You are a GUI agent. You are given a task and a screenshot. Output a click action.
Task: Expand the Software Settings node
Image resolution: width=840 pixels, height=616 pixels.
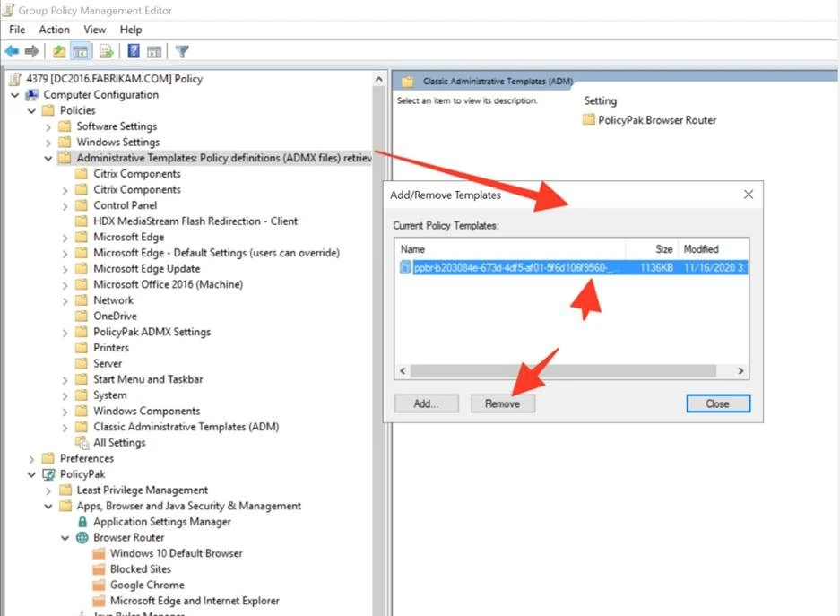48,126
